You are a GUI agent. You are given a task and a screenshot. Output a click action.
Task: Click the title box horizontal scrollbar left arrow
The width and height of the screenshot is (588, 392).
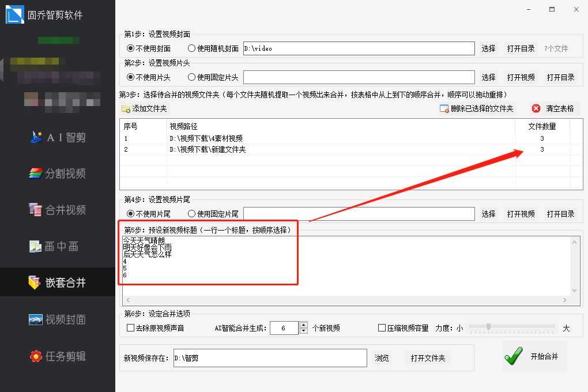coord(128,300)
